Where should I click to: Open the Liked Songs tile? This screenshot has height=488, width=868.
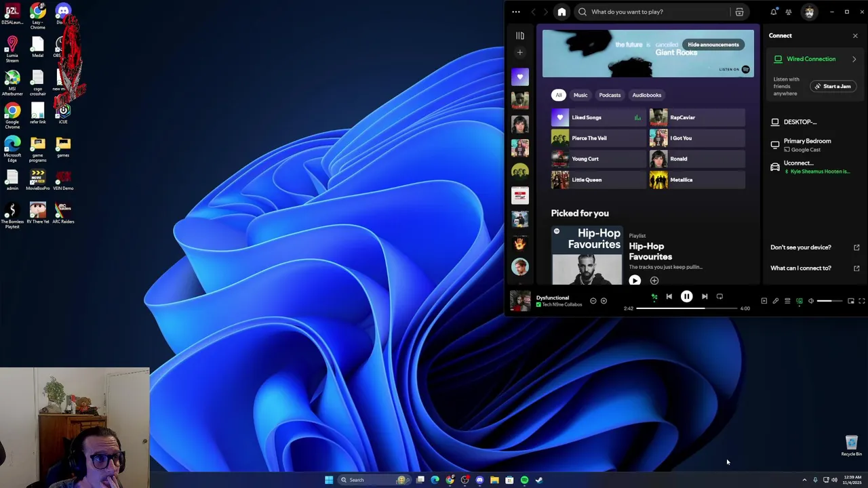598,117
